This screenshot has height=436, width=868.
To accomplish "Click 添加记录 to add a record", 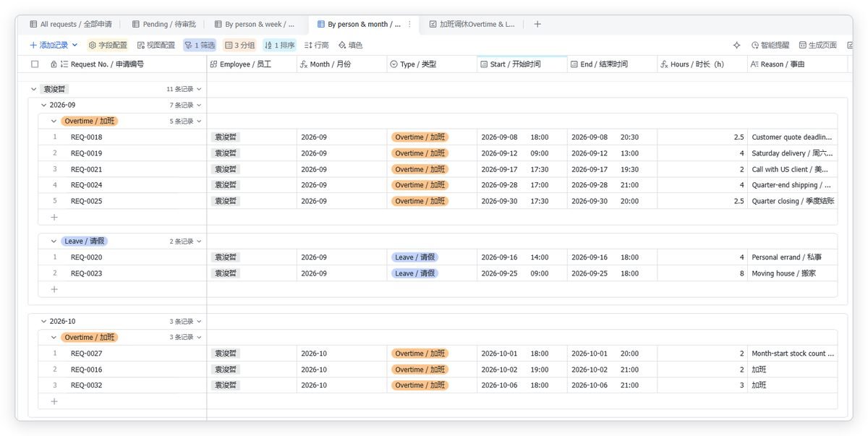I will [x=48, y=45].
